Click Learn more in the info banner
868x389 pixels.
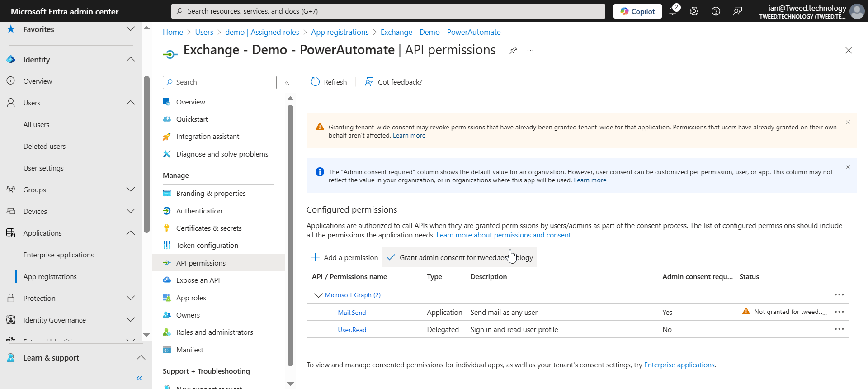590,180
